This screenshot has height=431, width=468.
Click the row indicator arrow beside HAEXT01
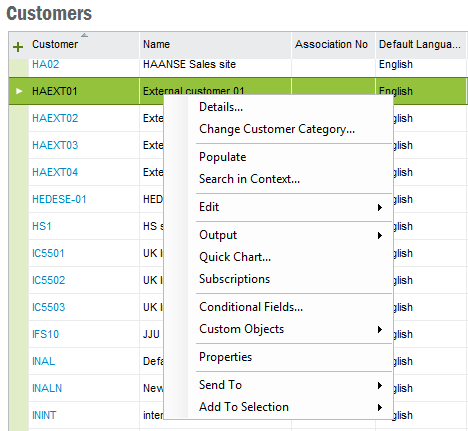19,91
